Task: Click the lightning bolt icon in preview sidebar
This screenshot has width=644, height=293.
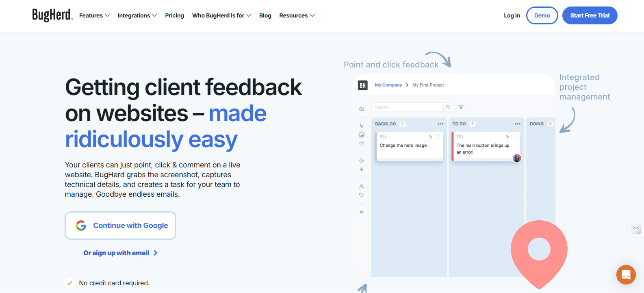Action: point(362,169)
